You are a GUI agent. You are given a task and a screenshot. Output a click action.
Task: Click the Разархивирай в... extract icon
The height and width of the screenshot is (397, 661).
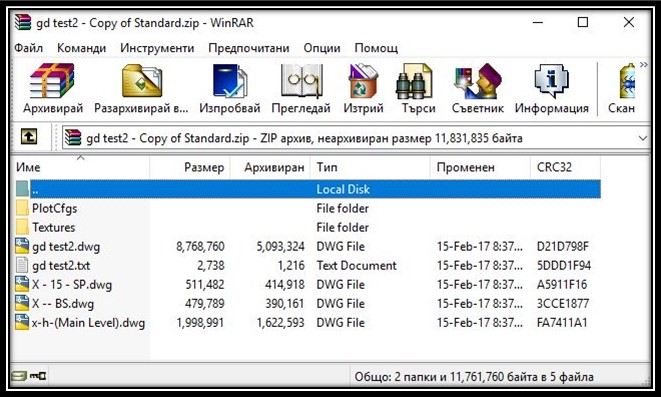point(142,80)
